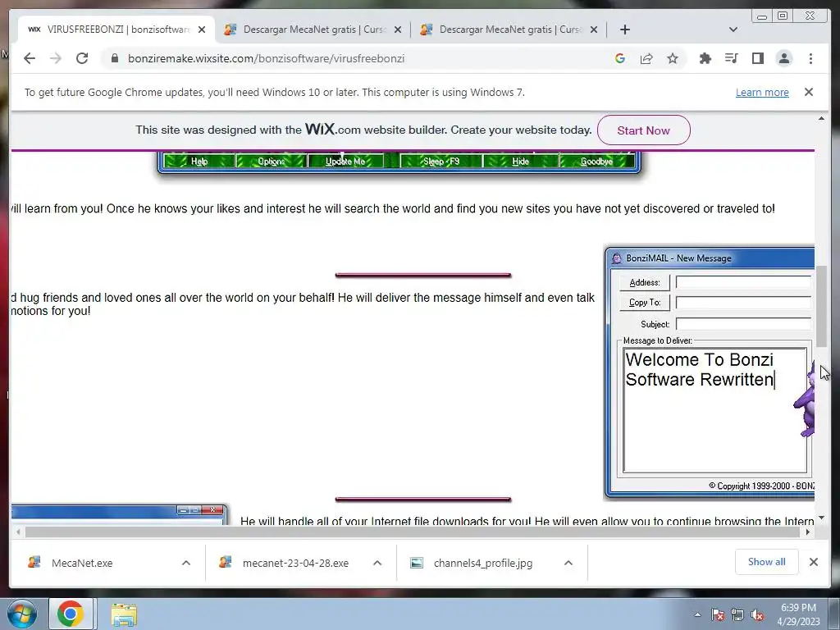Image resolution: width=840 pixels, height=630 pixels.
Task: Open the Windows Start menu
Action: 22,614
